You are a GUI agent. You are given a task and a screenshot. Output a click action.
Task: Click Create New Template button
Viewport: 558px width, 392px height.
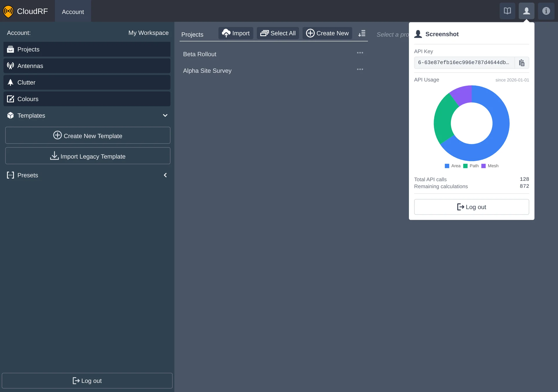88,135
